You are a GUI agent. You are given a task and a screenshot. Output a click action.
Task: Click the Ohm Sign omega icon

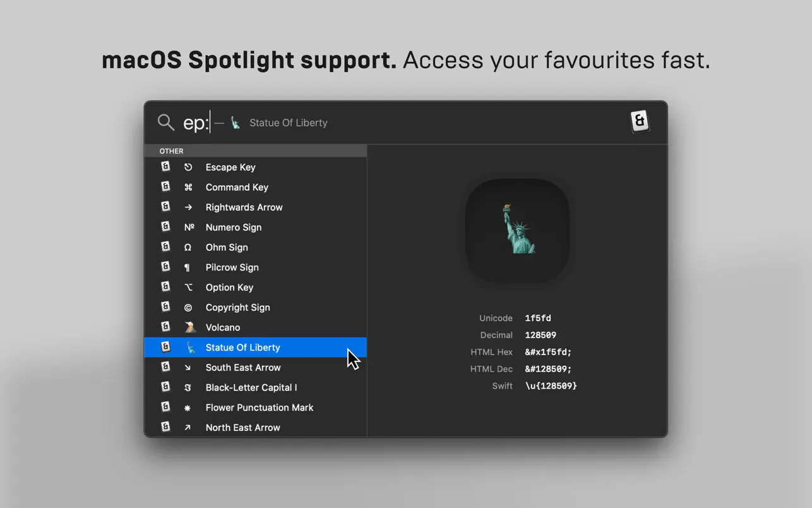click(x=188, y=248)
